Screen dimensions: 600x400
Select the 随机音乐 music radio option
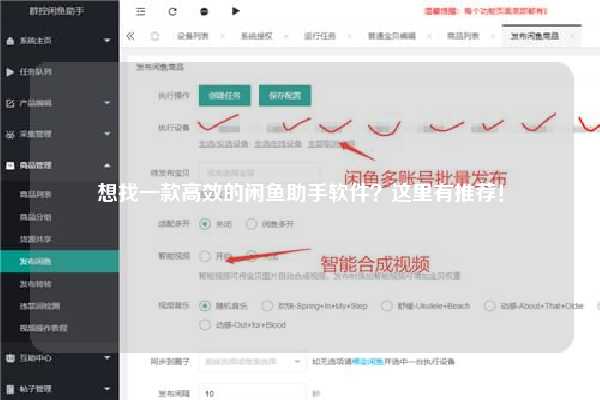click(x=205, y=306)
